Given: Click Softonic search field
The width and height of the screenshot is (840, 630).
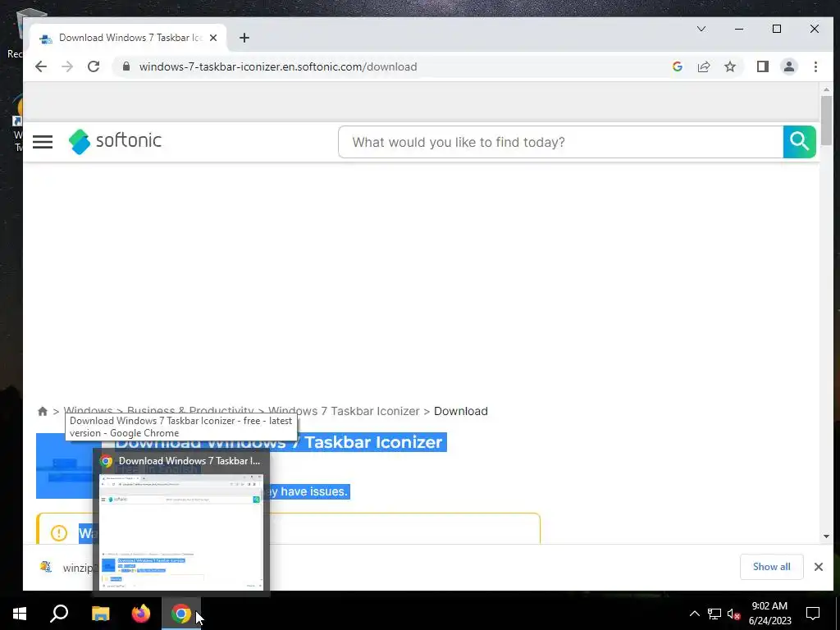Looking at the screenshot, I should 560,142.
